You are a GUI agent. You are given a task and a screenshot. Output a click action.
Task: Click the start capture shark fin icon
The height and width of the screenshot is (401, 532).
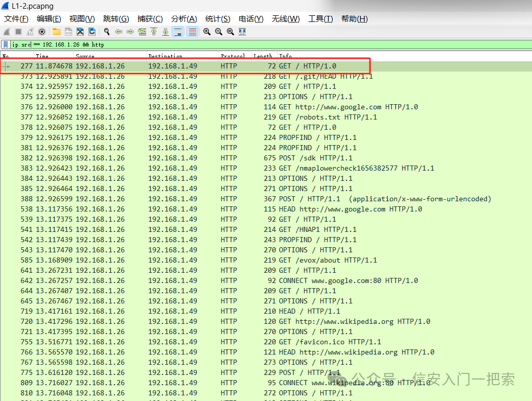coord(7,32)
